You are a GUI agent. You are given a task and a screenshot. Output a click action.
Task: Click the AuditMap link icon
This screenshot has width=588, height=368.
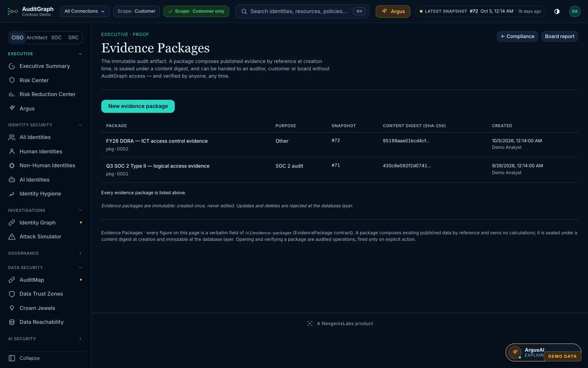(x=12, y=280)
